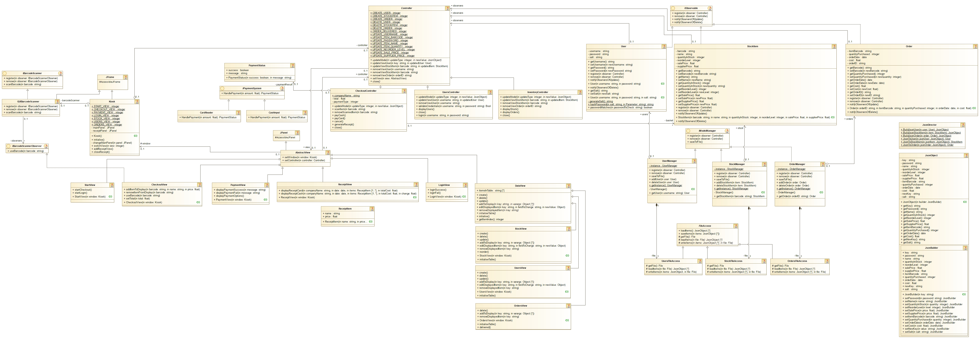Viewport: 980px width, 339px height.
Task: Click the Java icon on StockItem class
Action: click(x=834, y=46)
